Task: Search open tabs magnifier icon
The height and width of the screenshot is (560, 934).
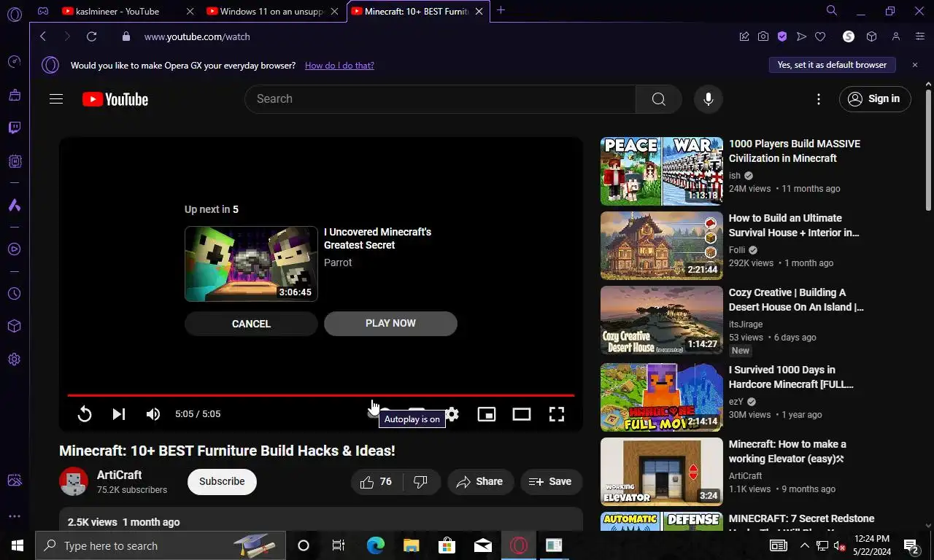Action: click(x=832, y=11)
